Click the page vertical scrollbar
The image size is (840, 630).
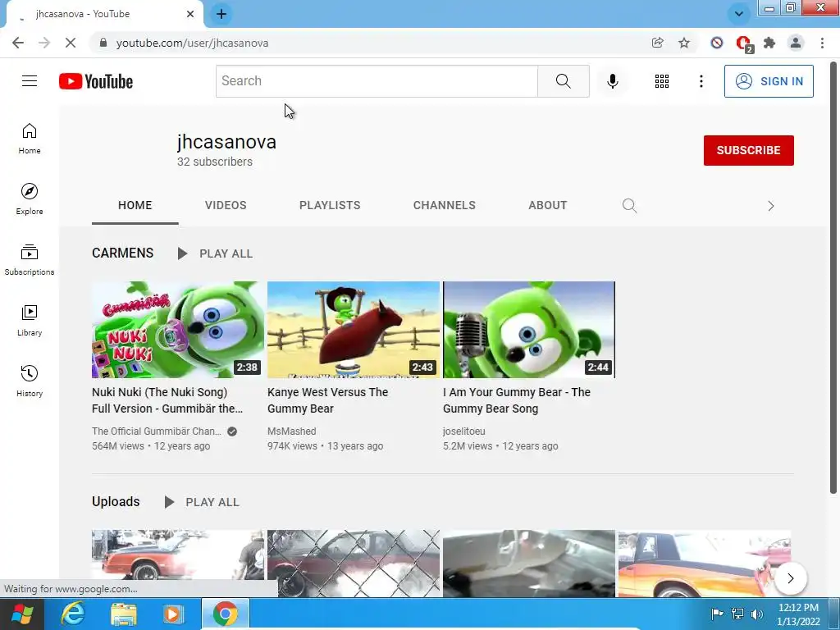click(x=833, y=279)
